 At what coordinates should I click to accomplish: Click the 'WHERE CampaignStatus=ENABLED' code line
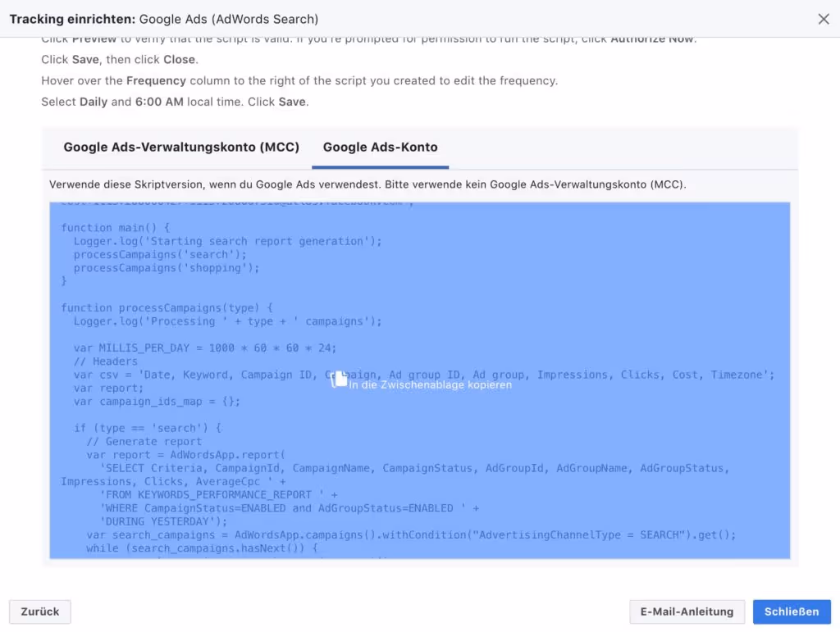(x=290, y=508)
